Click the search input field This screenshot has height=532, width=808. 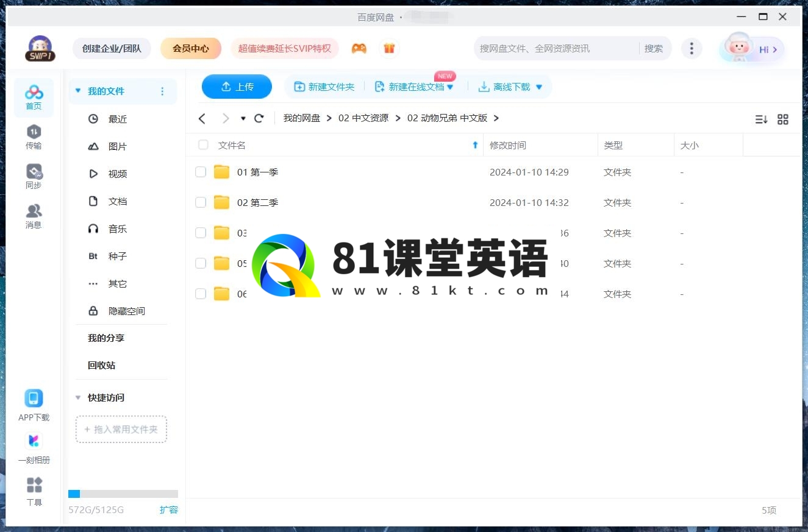[x=556, y=48]
